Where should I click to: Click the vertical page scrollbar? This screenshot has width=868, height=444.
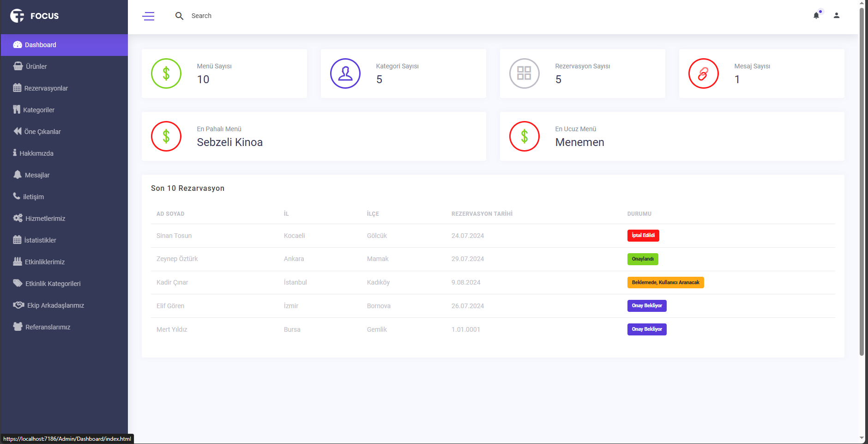(862, 185)
